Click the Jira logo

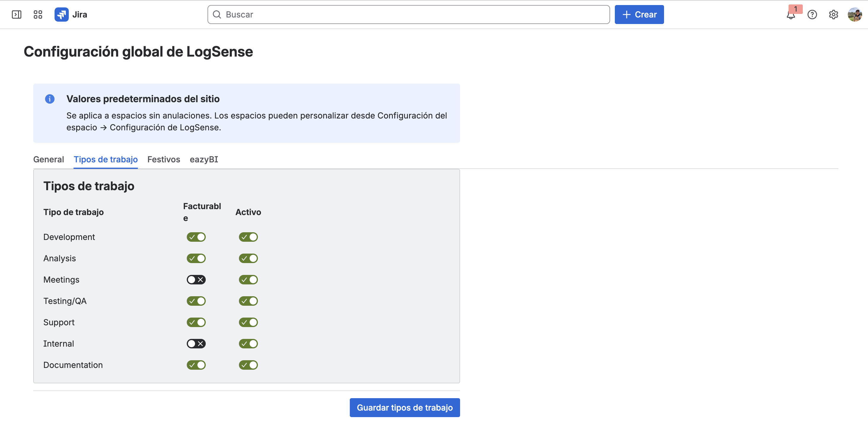[x=71, y=15]
